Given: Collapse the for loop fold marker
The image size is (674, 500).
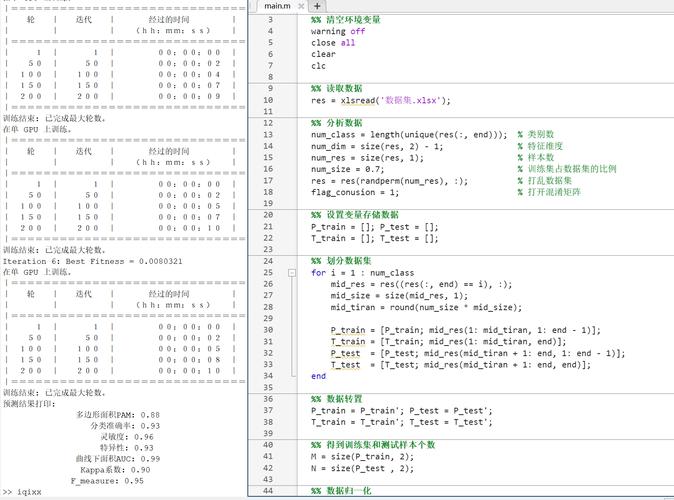Looking at the screenshot, I should click(x=292, y=273).
